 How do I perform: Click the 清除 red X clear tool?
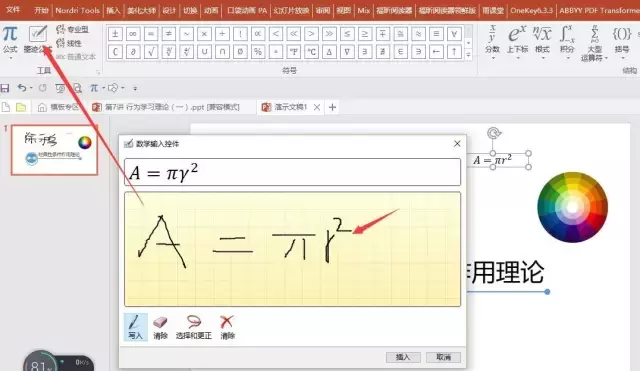(227, 327)
